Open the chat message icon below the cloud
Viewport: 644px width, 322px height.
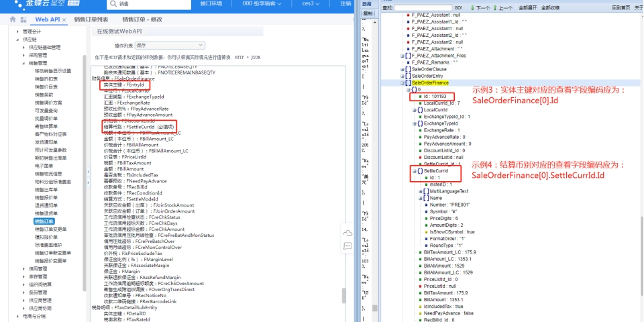click(x=348, y=246)
